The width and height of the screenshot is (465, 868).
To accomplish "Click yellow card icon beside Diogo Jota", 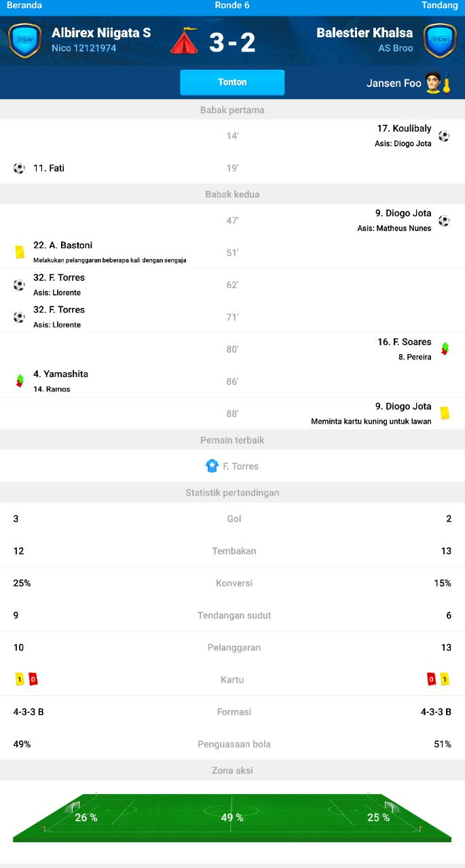I will pyautogui.click(x=445, y=413).
